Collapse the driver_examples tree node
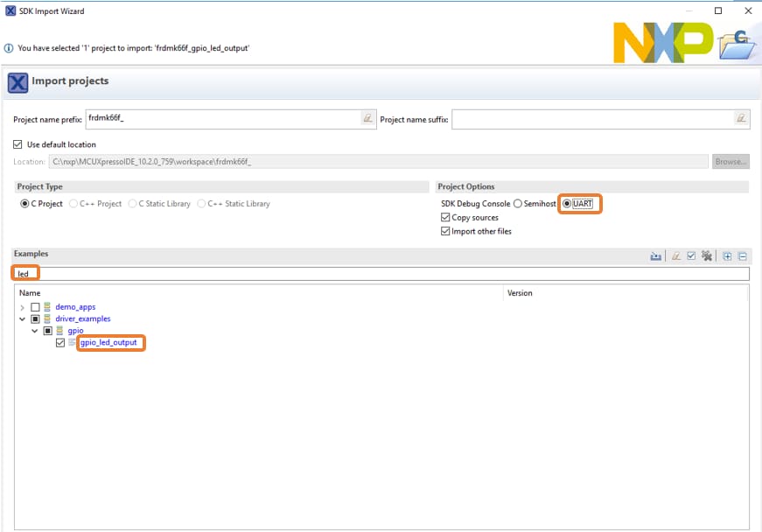This screenshot has height=532, width=762. tap(22, 318)
